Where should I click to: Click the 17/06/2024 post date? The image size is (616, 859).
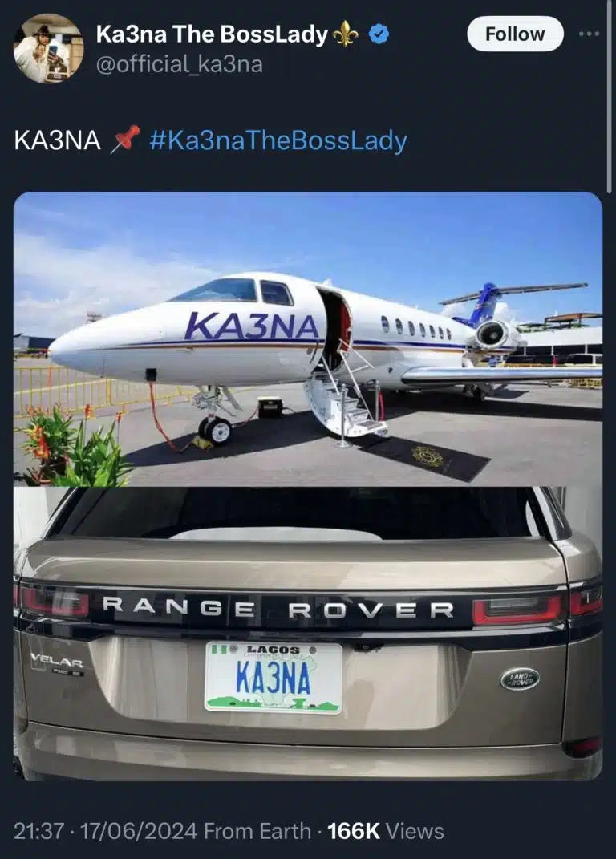[x=139, y=831]
